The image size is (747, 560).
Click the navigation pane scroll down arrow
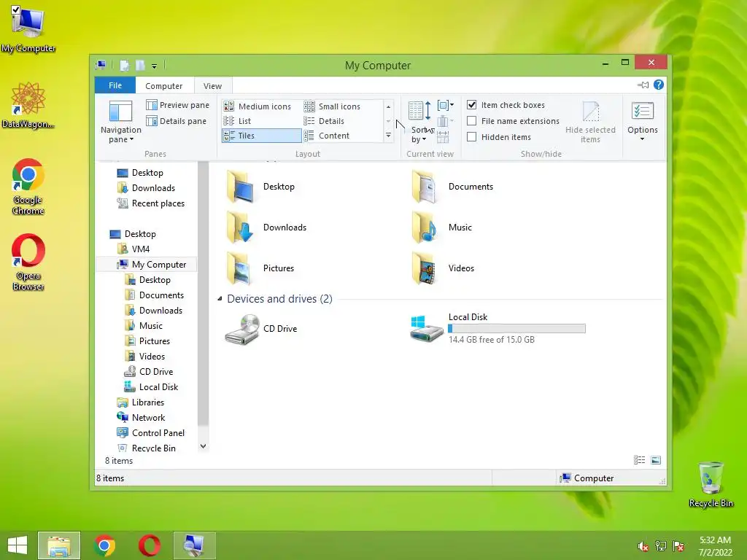204,447
